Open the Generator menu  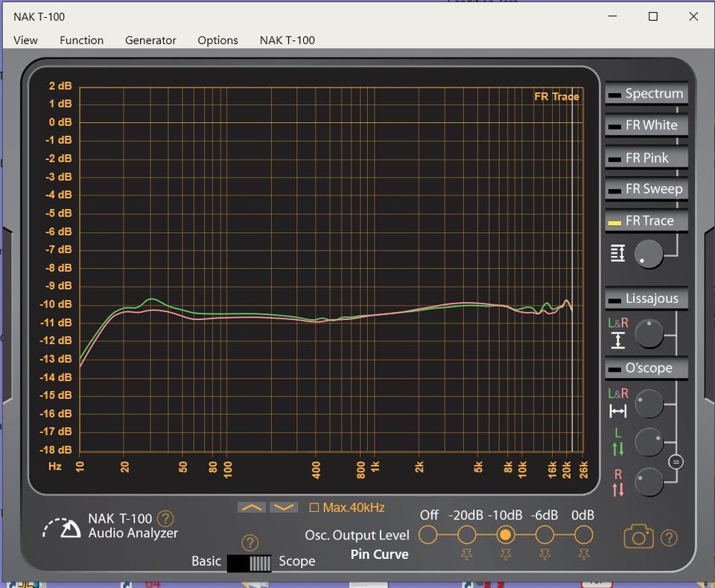(150, 40)
